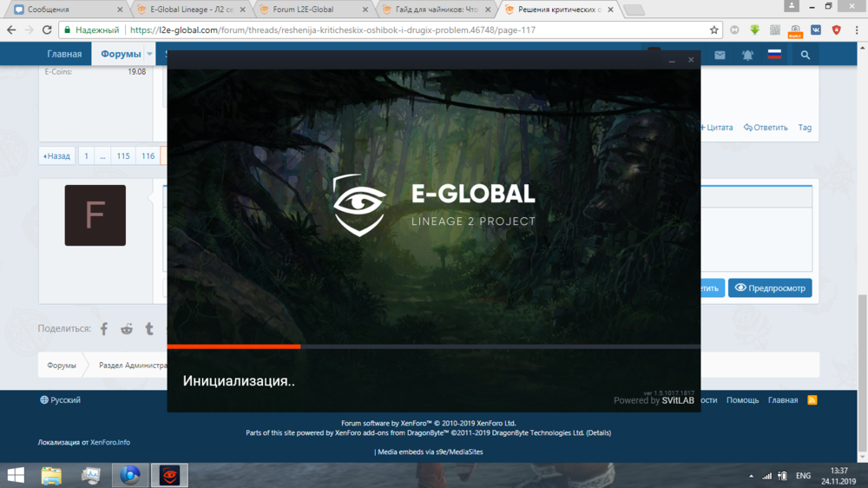868x488 pixels.
Task: Share the thread via Reddit icon
Action: (127, 329)
